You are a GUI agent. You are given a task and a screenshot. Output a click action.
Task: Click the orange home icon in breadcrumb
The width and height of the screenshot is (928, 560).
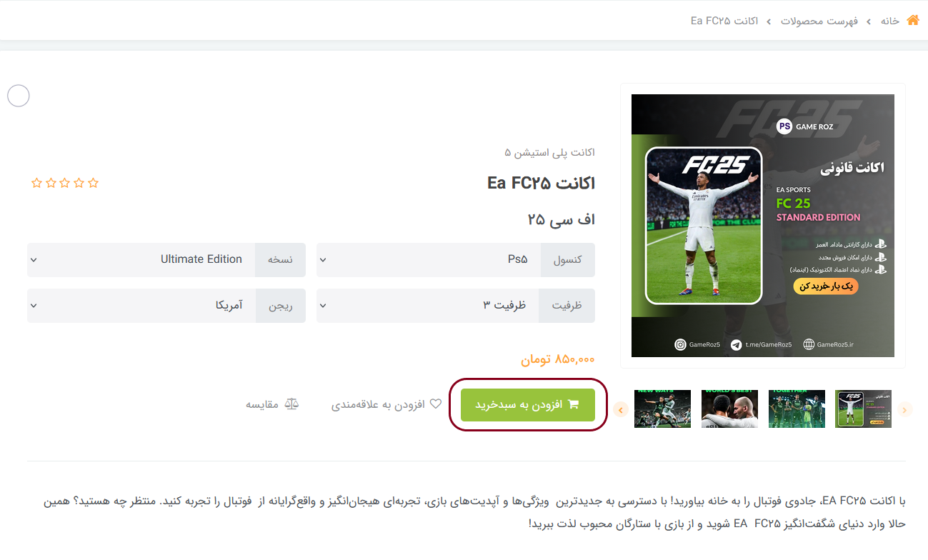click(x=912, y=20)
